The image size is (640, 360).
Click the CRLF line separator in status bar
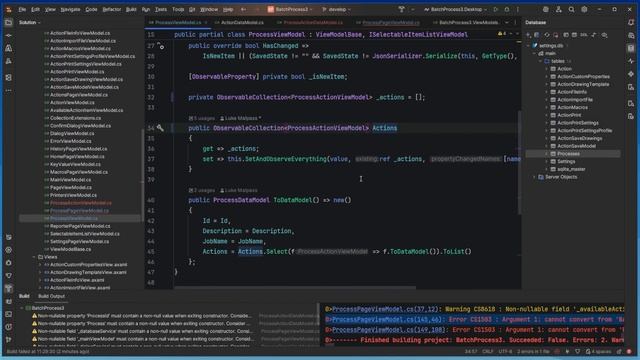pos(487,351)
